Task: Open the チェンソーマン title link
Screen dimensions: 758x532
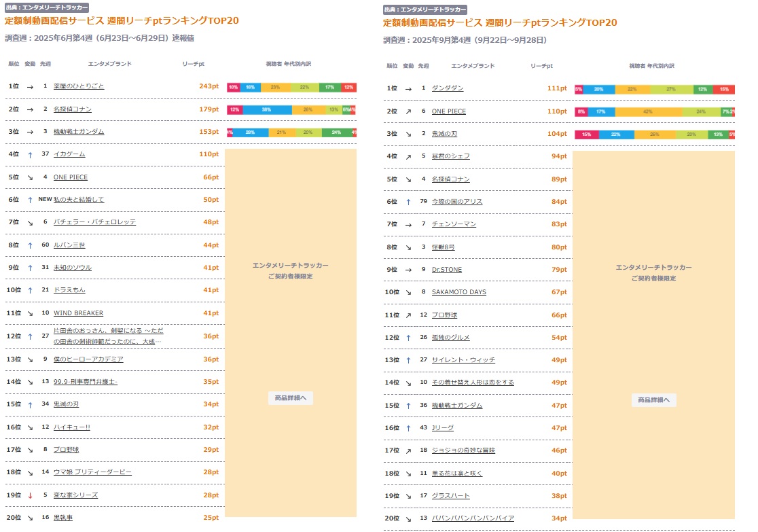Action: click(x=454, y=224)
